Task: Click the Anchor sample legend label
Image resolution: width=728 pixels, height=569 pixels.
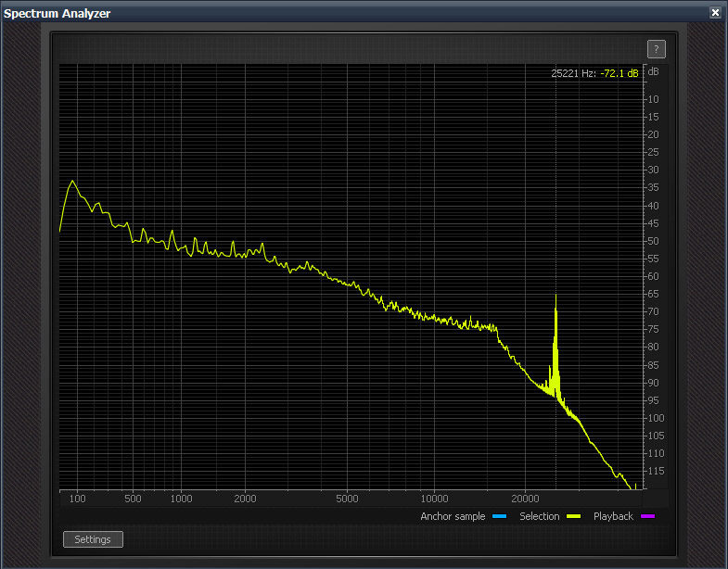Action: pyautogui.click(x=453, y=517)
